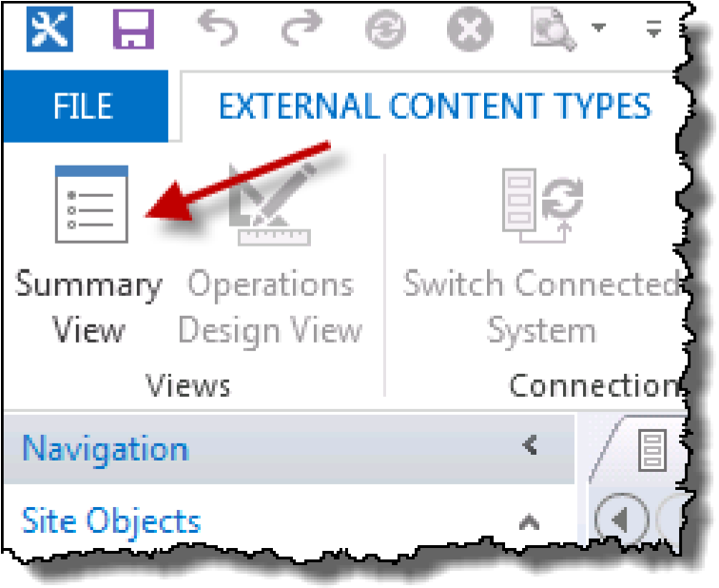Click the document tab list icon
The image size is (719, 588).
coord(652,450)
